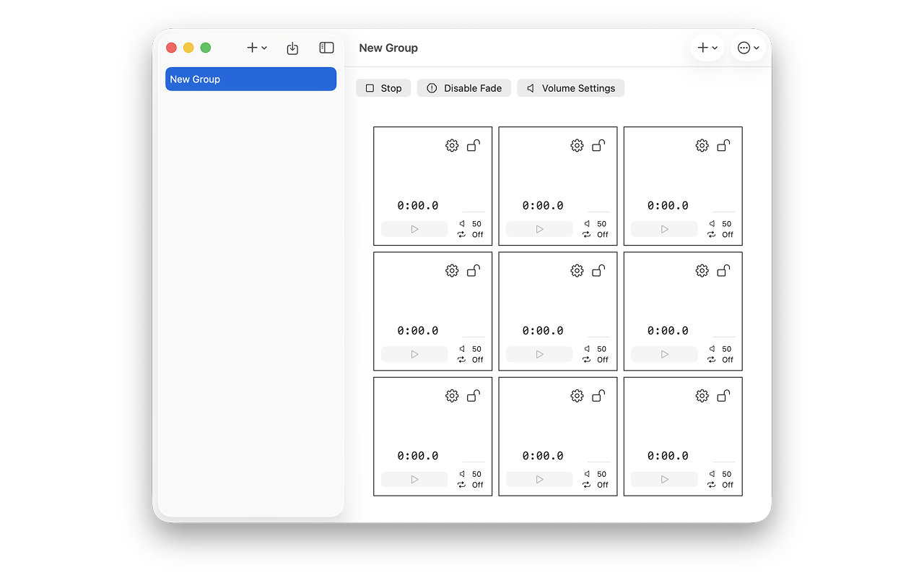Click speaker volume icon on second-row, first-column pad
Image resolution: width=924 pixels, height=578 pixels.
[x=462, y=349]
